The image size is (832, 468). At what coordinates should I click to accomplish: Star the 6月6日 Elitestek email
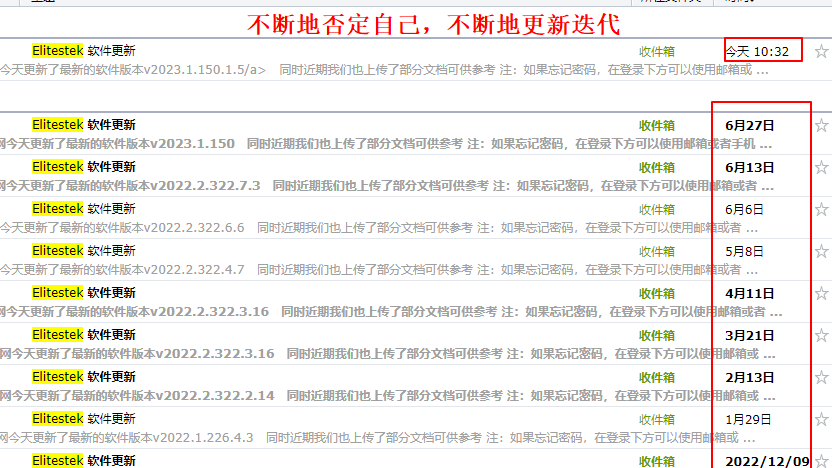[x=821, y=209]
